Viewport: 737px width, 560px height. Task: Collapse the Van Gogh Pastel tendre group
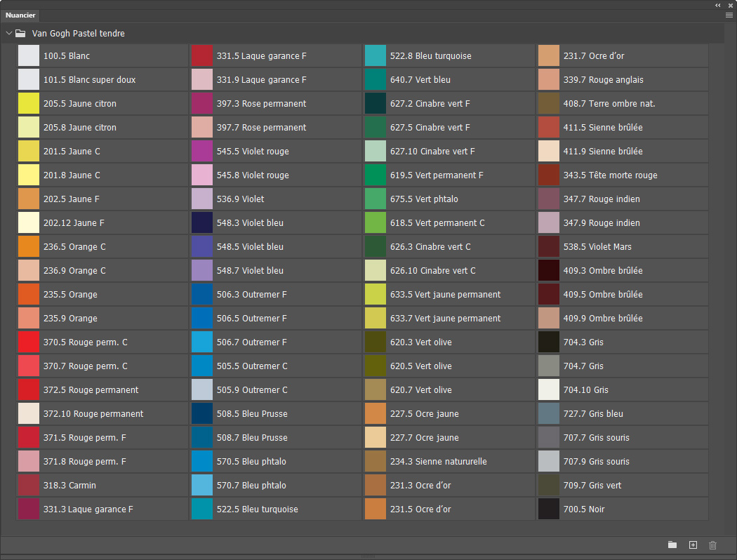click(x=8, y=34)
